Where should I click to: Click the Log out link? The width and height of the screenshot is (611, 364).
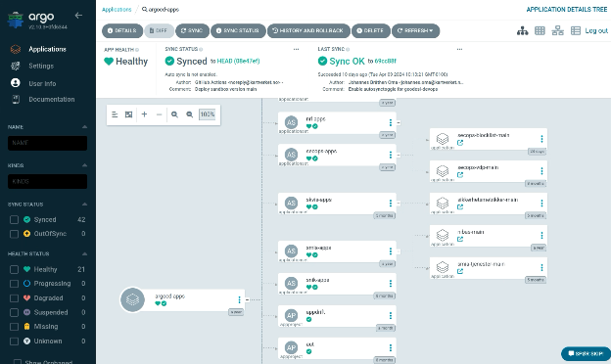(x=596, y=30)
